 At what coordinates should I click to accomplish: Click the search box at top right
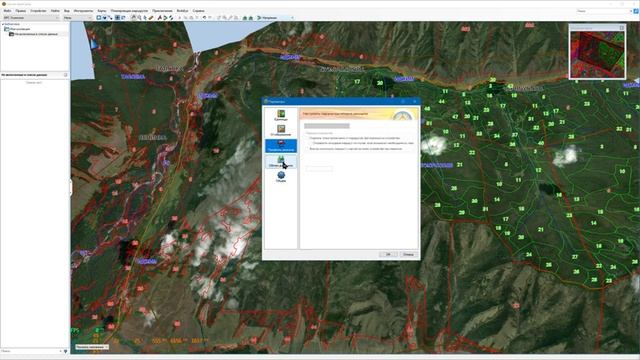tap(603, 11)
